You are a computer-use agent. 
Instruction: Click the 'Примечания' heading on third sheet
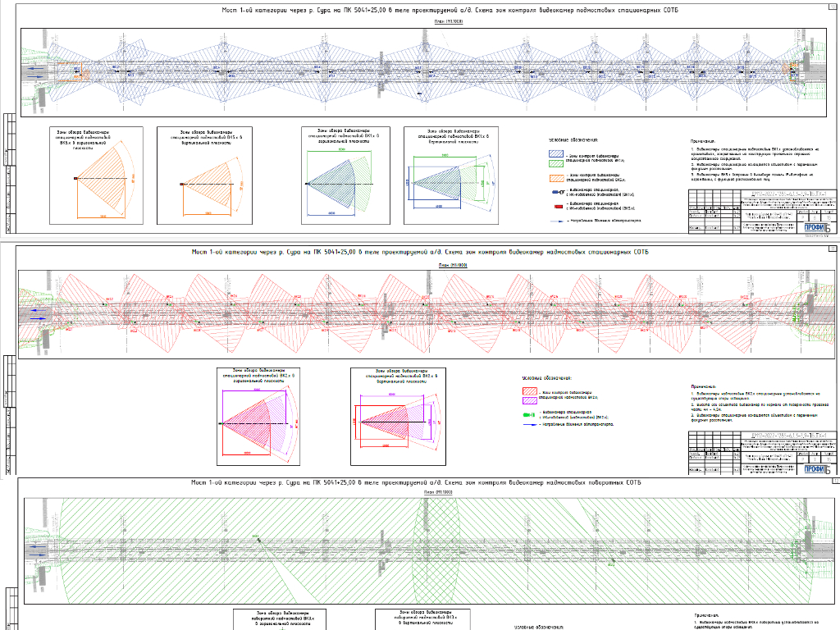[706, 616]
